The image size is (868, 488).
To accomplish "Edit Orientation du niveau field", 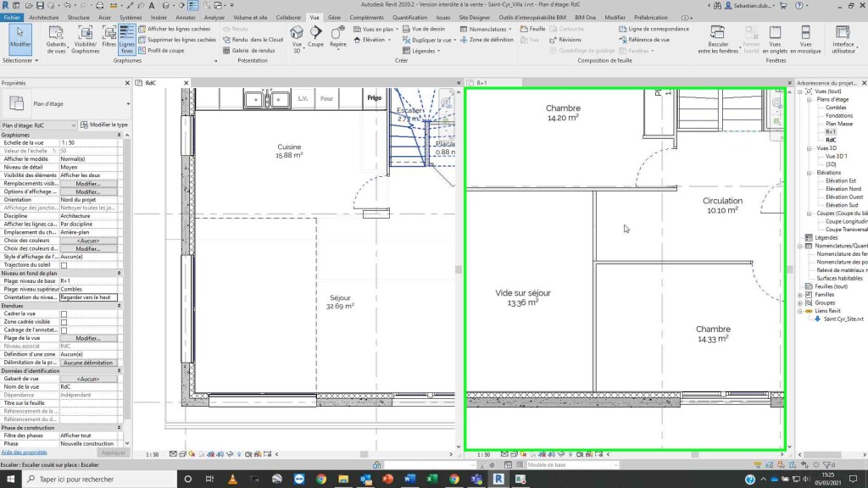I will click(88, 297).
